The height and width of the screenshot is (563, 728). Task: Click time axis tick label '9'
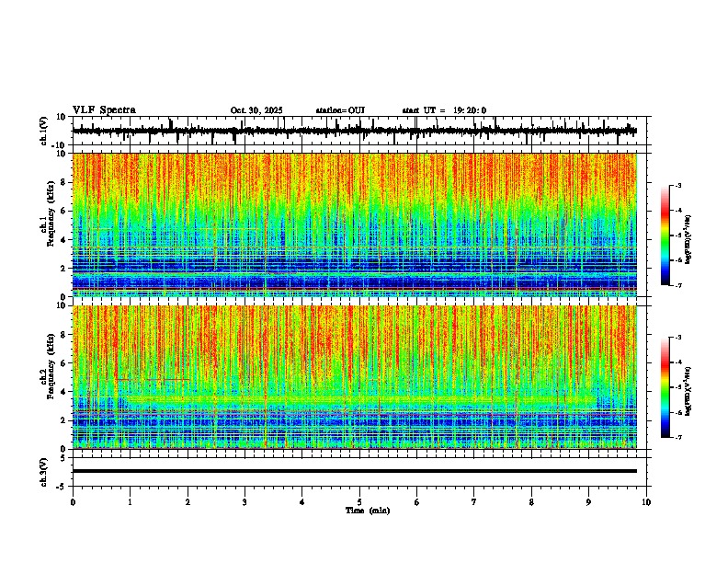[x=588, y=502]
